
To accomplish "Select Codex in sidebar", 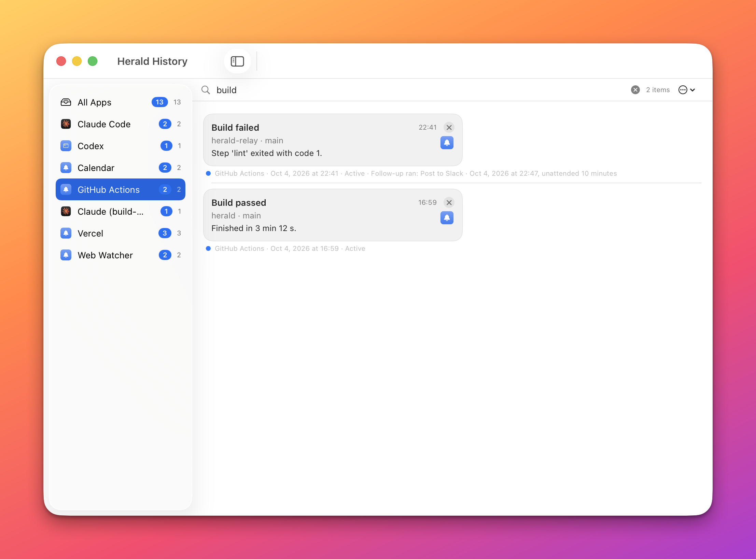I will click(x=121, y=146).
